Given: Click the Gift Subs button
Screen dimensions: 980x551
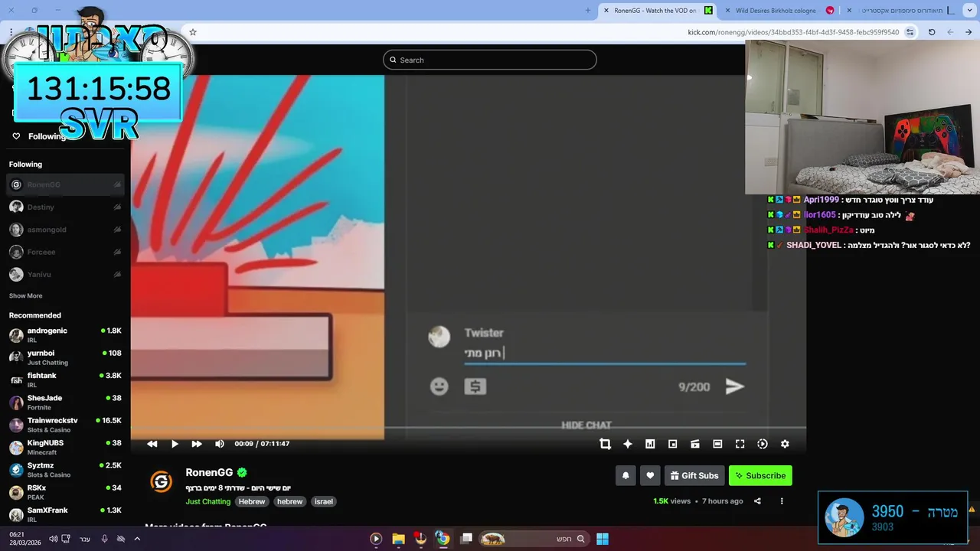Looking at the screenshot, I should pyautogui.click(x=694, y=475).
